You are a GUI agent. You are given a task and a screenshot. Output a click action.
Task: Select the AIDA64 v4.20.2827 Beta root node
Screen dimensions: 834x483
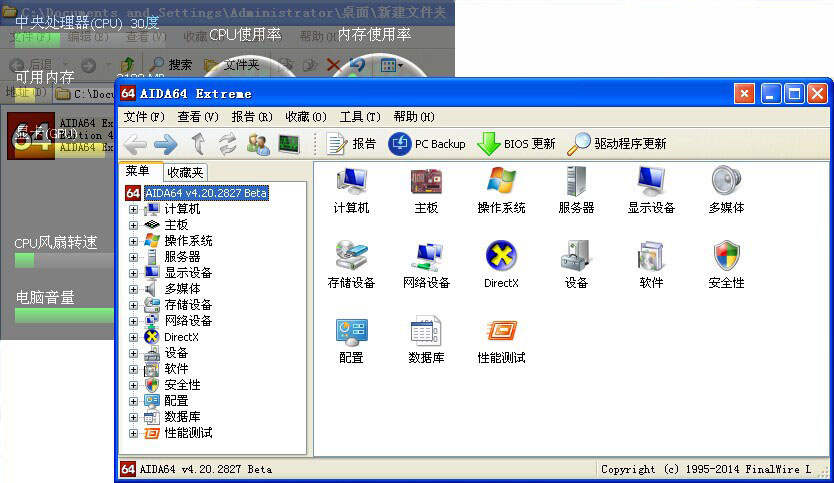pos(206,193)
